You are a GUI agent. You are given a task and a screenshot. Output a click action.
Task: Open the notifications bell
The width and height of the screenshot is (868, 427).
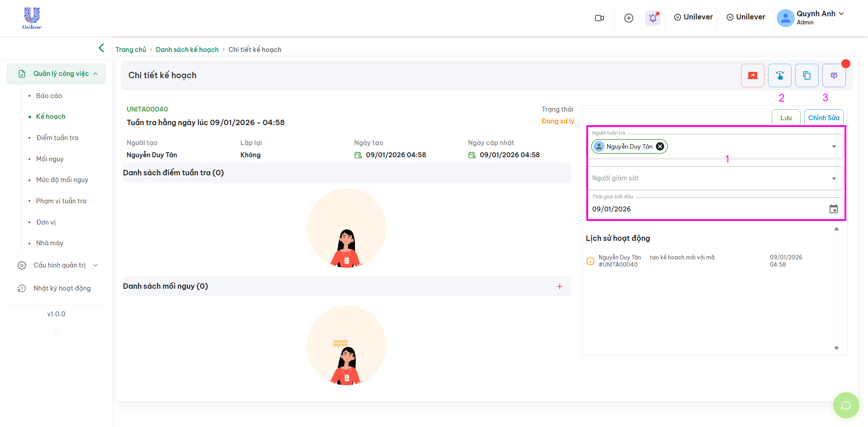pos(652,18)
